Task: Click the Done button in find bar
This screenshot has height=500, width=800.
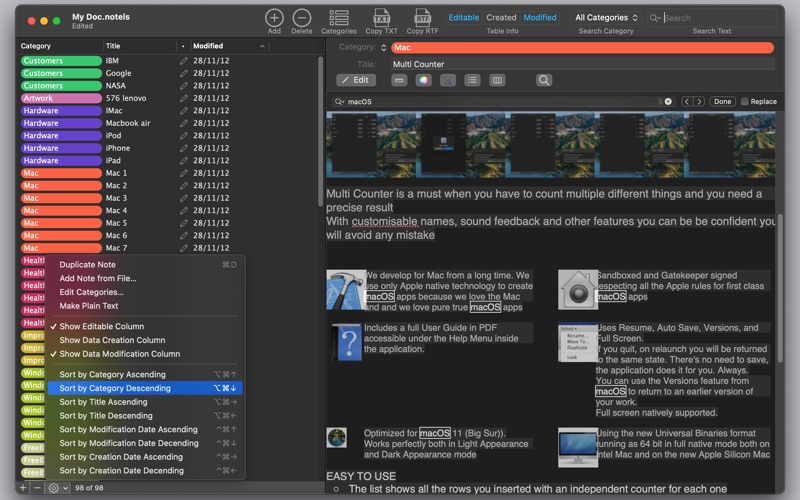Action: coord(722,102)
